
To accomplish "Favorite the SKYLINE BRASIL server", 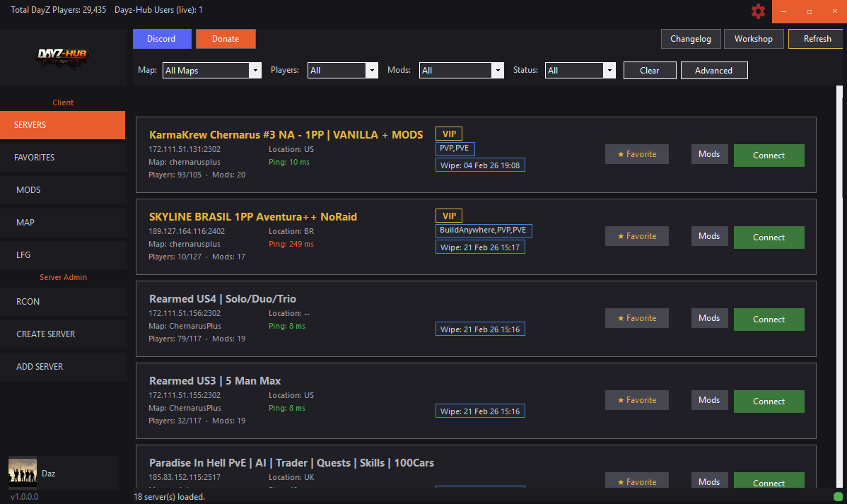I will pos(636,235).
